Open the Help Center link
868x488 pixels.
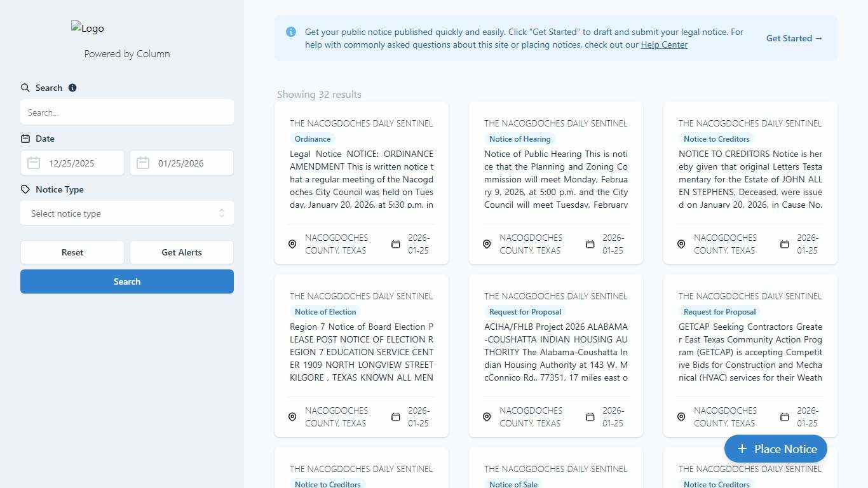[x=664, y=44]
